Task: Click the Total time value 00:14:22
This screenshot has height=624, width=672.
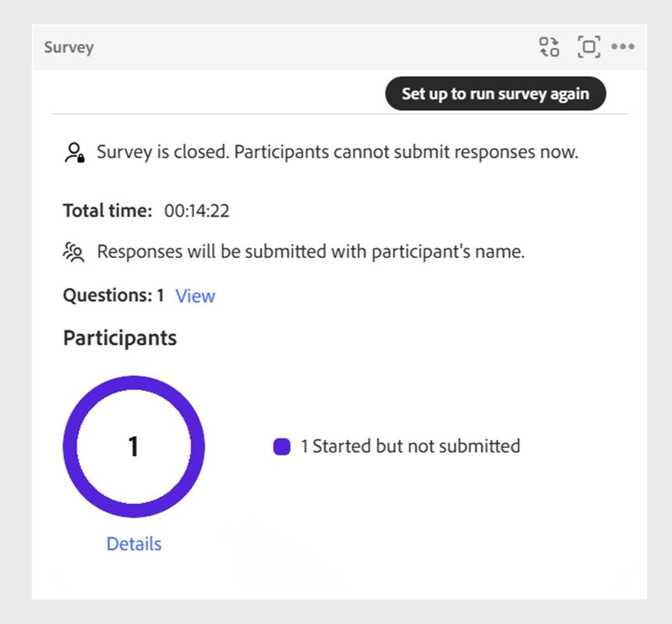Action: [x=196, y=211]
